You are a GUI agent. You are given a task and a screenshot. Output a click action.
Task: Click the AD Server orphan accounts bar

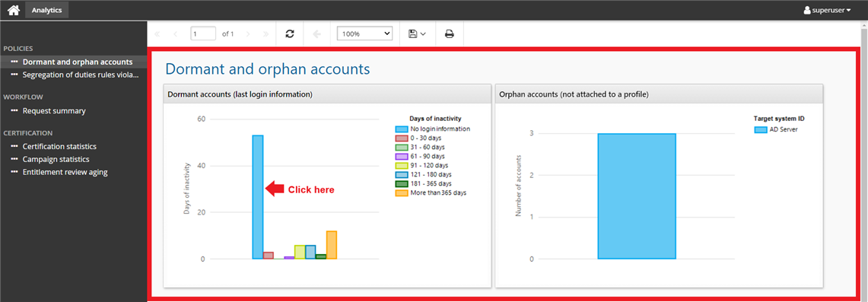pos(637,196)
